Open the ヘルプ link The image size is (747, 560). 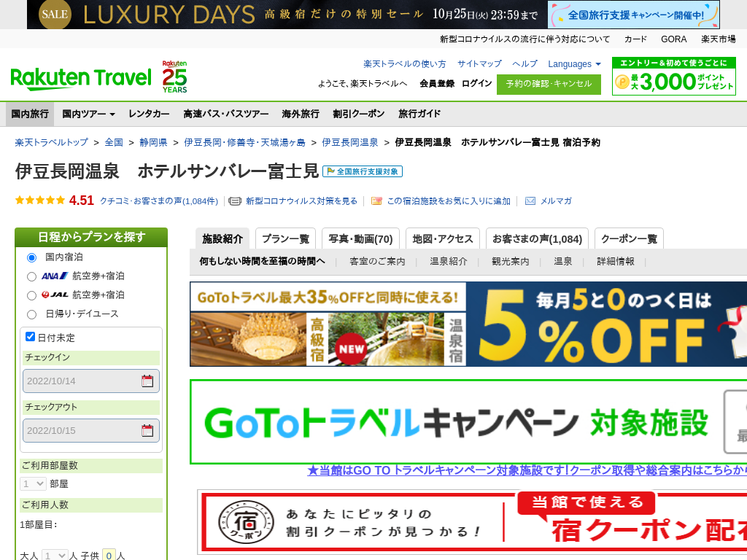click(x=525, y=64)
